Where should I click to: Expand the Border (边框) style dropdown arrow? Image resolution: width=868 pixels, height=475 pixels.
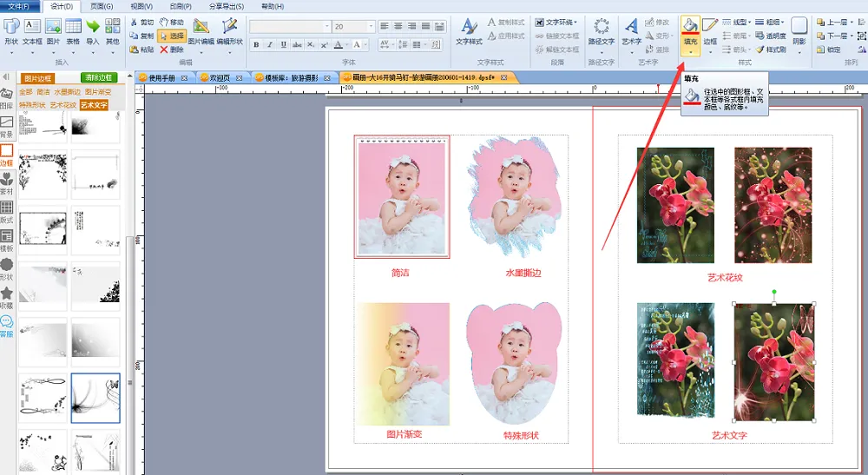pyautogui.click(x=710, y=51)
